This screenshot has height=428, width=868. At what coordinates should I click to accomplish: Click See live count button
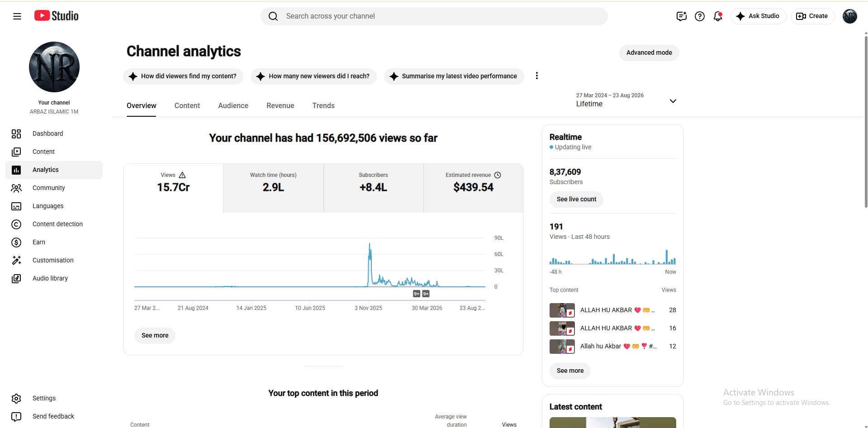coord(576,200)
